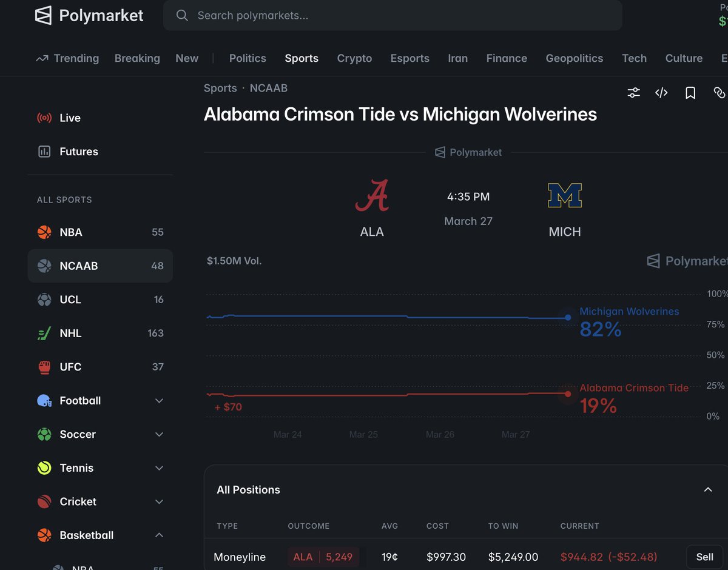Open the New tab

[x=187, y=58]
